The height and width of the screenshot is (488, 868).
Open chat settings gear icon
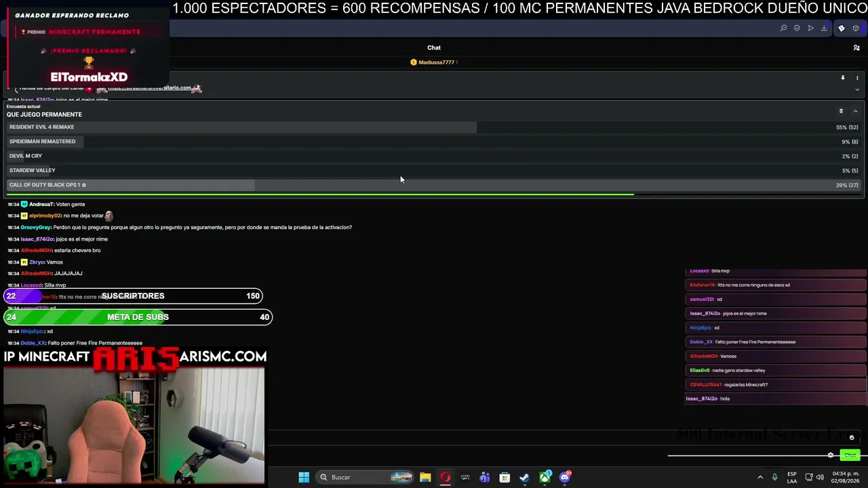tap(831, 455)
